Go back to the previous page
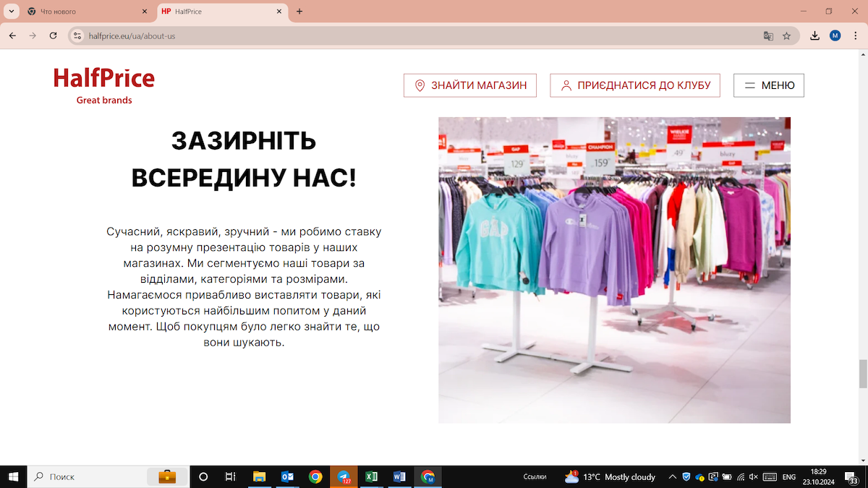 point(12,35)
